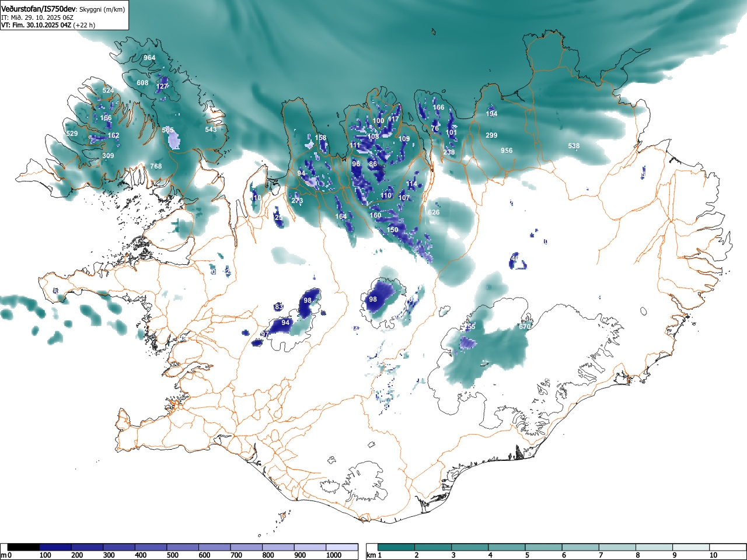Select the 500–600 m legend color segment
Image resolution: width=747 pixels, height=560 pixels.
(x=183, y=547)
